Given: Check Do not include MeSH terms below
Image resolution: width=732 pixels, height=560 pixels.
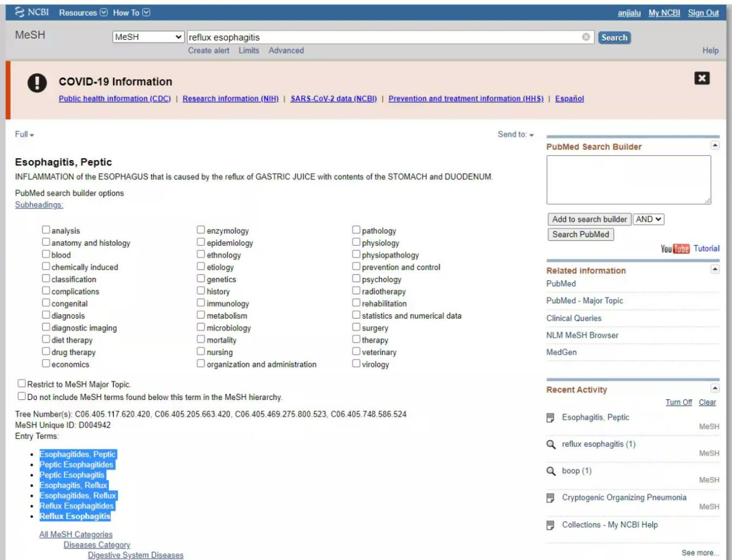Looking at the screenshot, I should (x=22, y=396).
